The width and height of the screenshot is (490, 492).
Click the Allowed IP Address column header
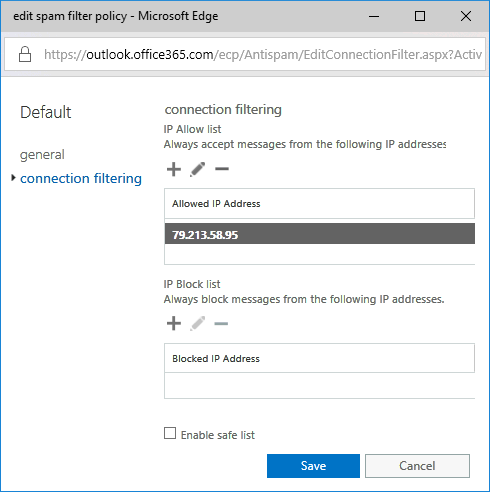coord(319,204)
